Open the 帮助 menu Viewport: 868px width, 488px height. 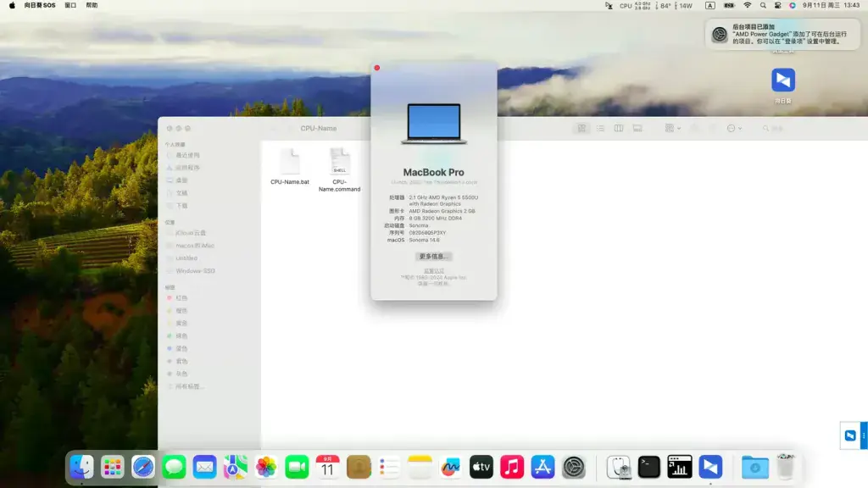tap(92, 6)
